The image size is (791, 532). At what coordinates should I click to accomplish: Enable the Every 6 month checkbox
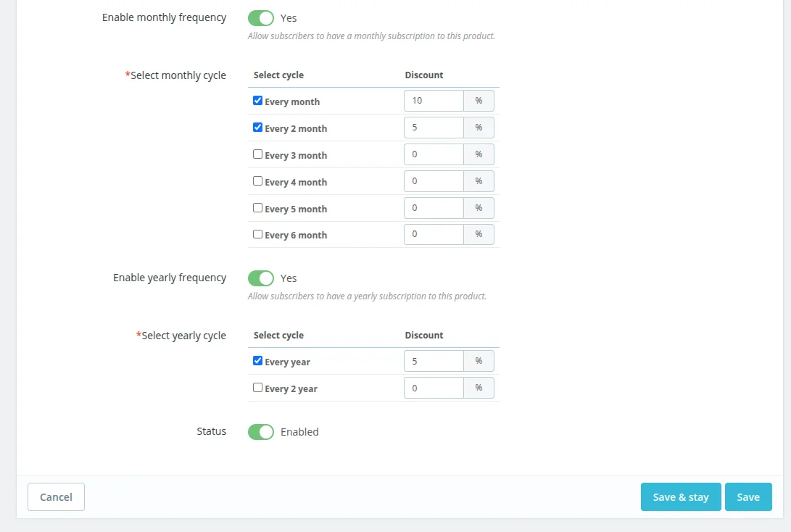coord(257,234)
